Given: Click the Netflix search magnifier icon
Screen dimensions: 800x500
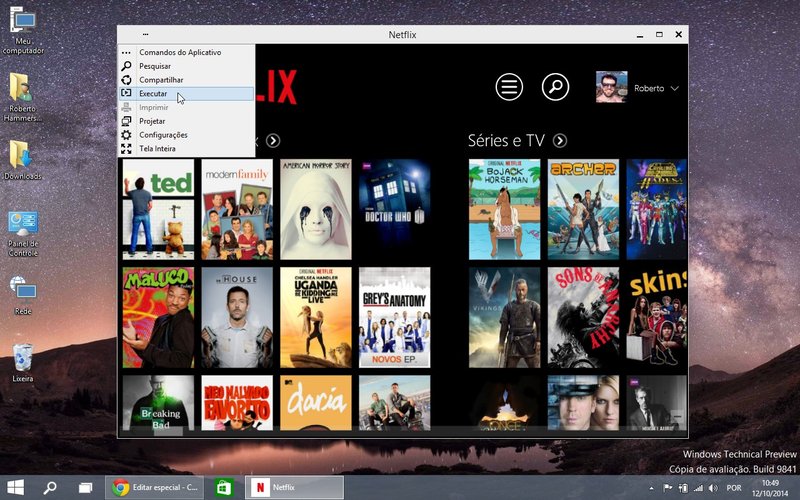Looking at the screenshot, I should point(555,87).
